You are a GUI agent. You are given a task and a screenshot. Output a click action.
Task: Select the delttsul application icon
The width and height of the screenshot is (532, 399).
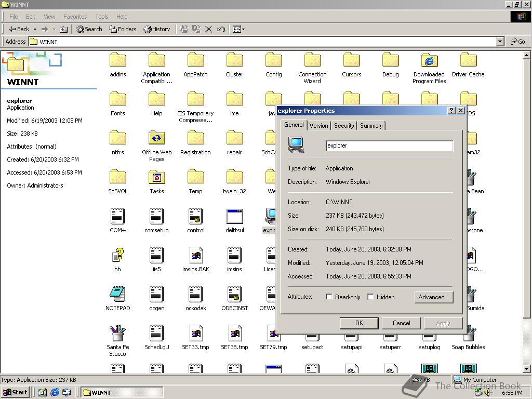(x=234, y=216)
